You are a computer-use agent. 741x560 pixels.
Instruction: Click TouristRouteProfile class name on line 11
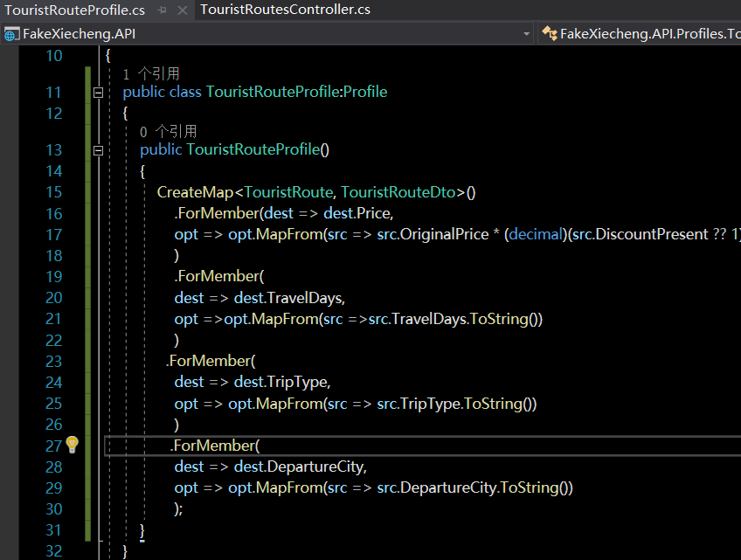[273, 92]
